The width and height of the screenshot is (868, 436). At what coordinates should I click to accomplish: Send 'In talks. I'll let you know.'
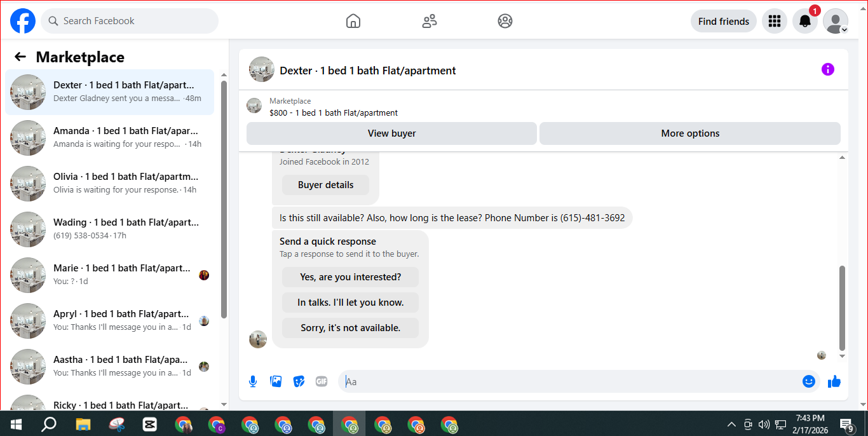pos(350,303)
